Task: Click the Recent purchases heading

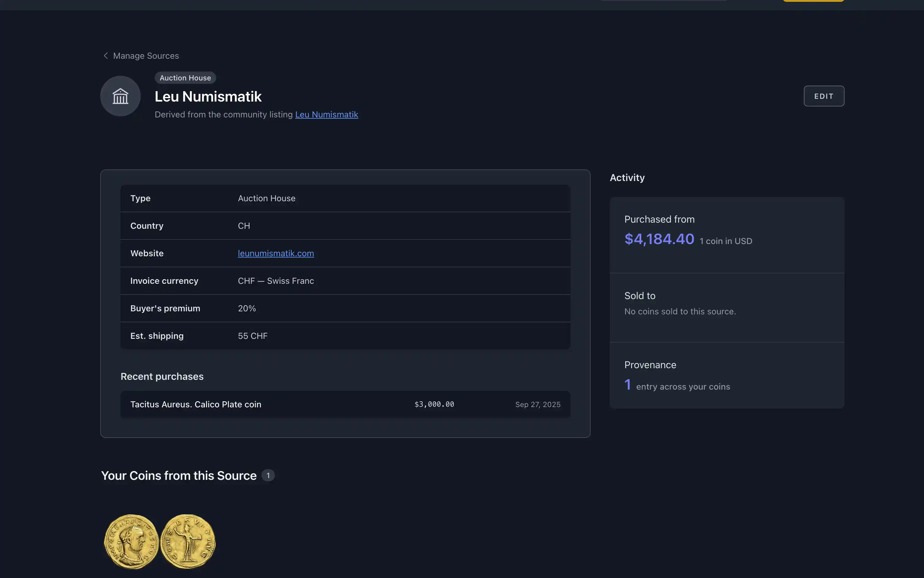Action: [x=162, y=376]
